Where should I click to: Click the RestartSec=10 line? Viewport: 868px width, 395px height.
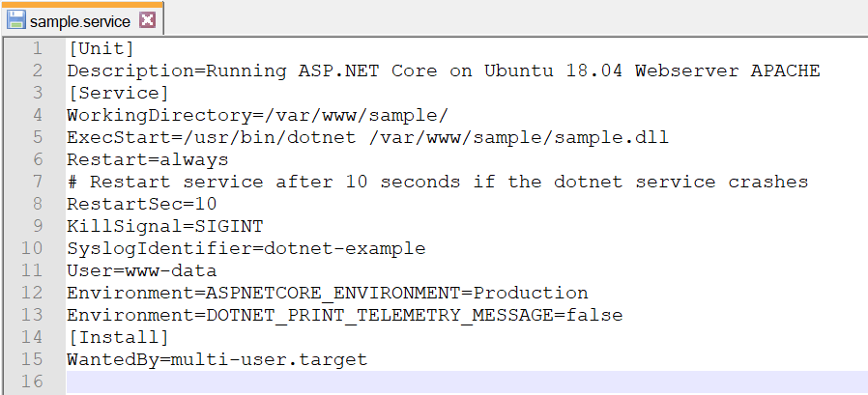point(141,204)
